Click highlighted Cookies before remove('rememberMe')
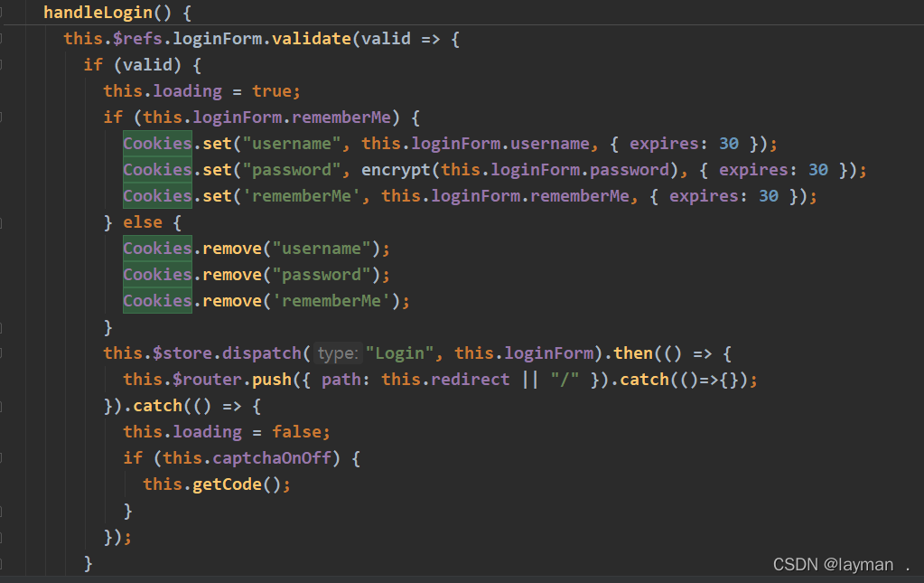 click(x=157, y=301)
